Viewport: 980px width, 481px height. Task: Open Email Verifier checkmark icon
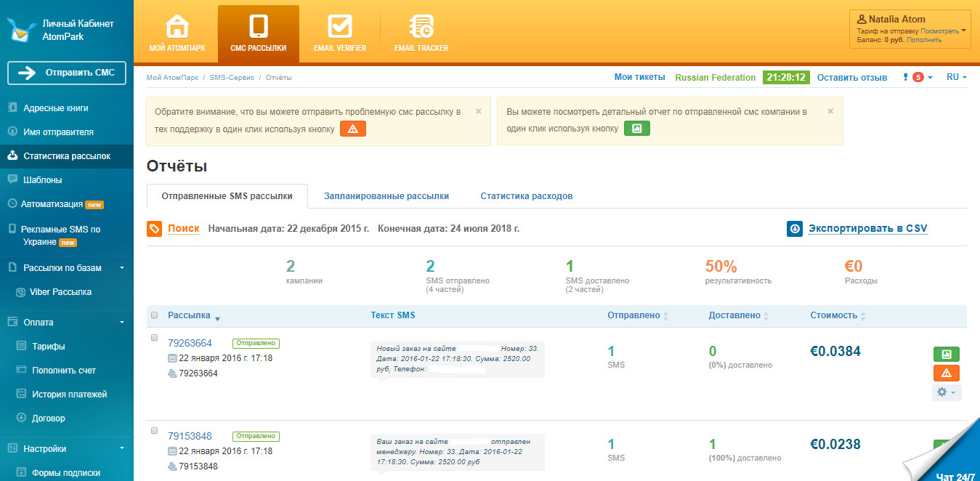pos(340,27)
